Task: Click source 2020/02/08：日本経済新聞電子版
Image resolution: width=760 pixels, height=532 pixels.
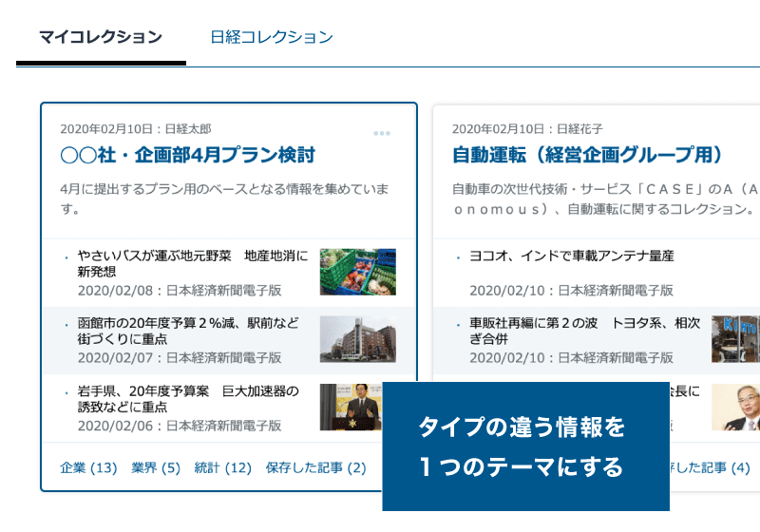Action: coord(180,291)
